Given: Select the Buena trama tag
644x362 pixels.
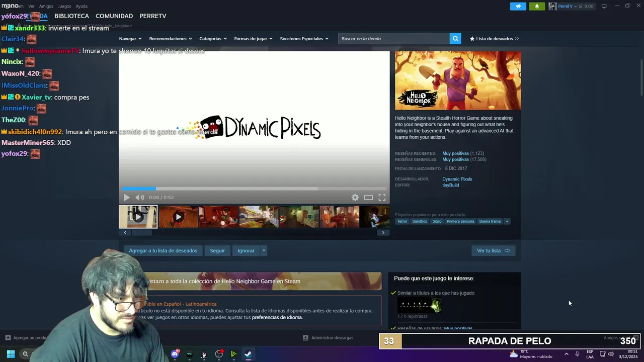Looking at the screenshot, I should pos(490,221).
